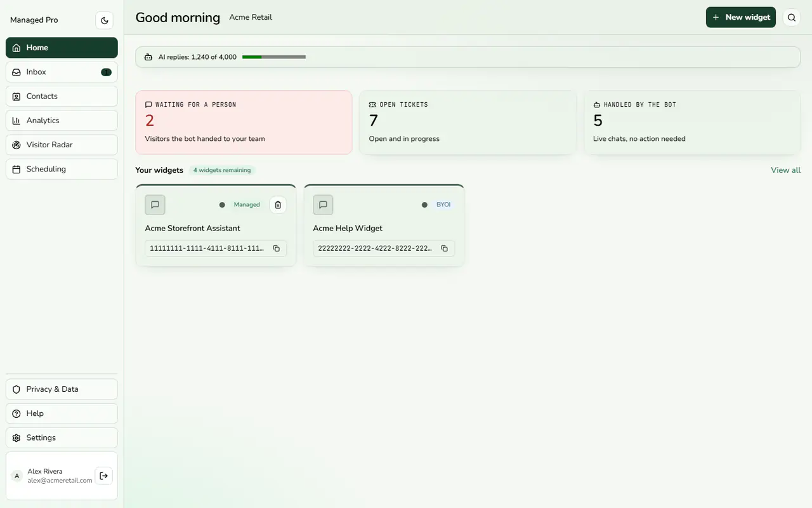Image resolution: width=812 pixels, height=508 pixels.
Task: Click the Acme Storefront Assistant chat icon
Action: click(155, 205)
